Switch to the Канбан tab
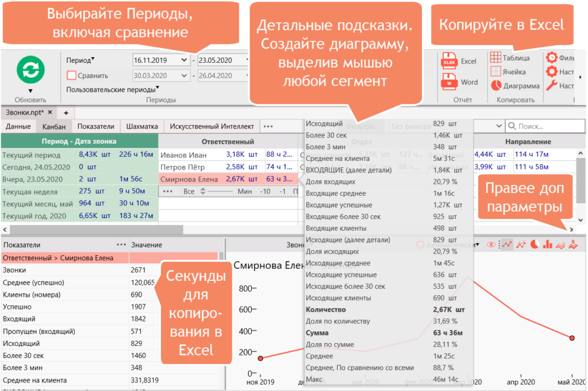Screen dimensions: 588x391 click(54, 126)
